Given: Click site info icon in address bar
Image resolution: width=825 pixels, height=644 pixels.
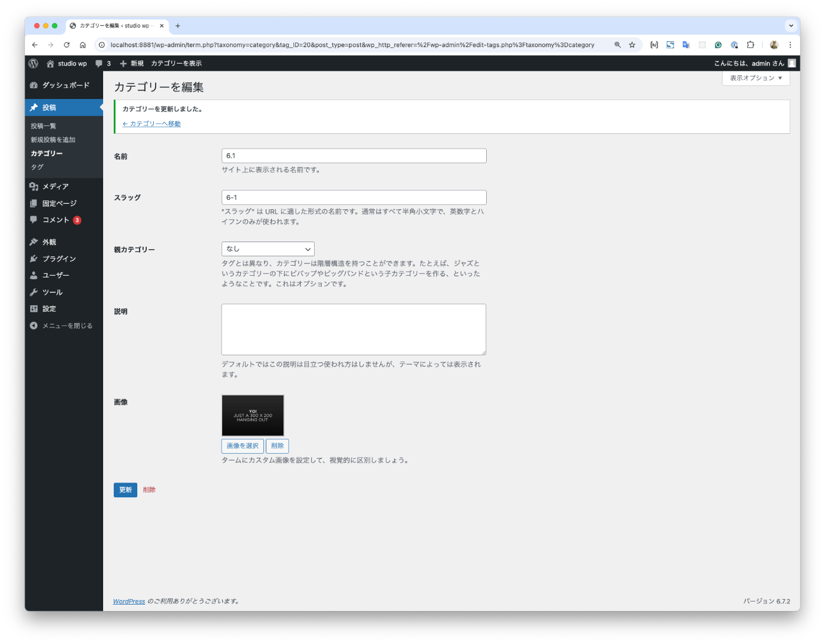Looking at the screenshot, I should (102, 45).
